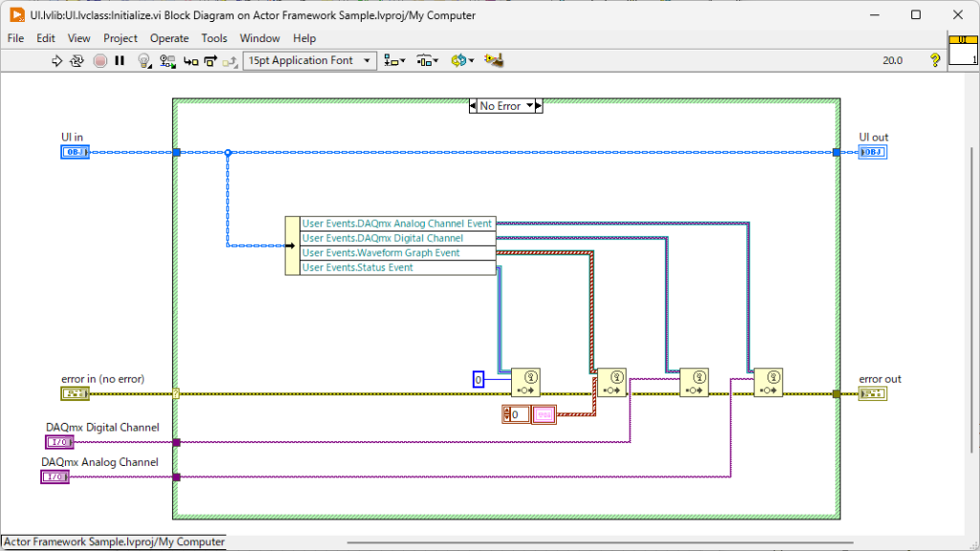Image resolution: width=980 pixels, height=551 pixels.
Task: Select the UI in object terminal
Action: [x=75, y=152]
